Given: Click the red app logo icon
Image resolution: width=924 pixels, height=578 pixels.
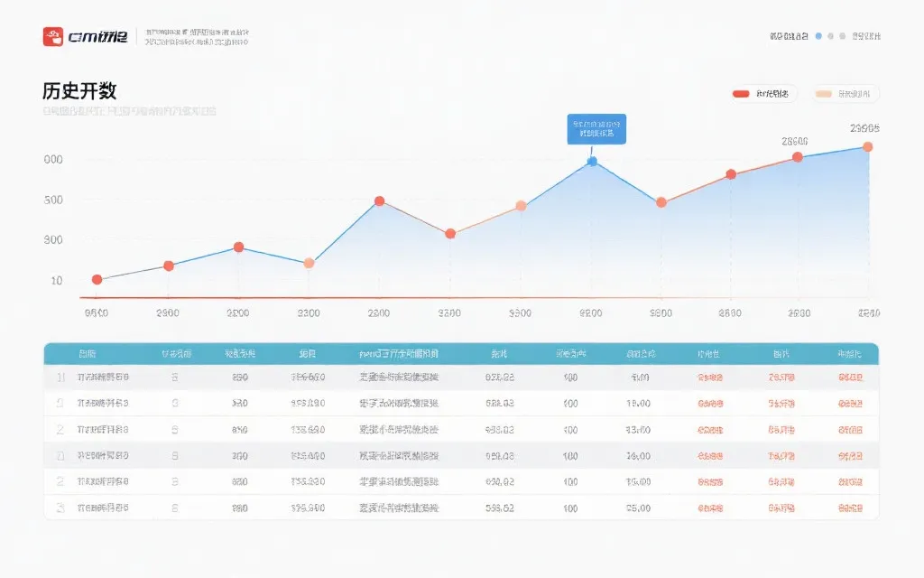Looking at the screenshot, I should 53,36.
